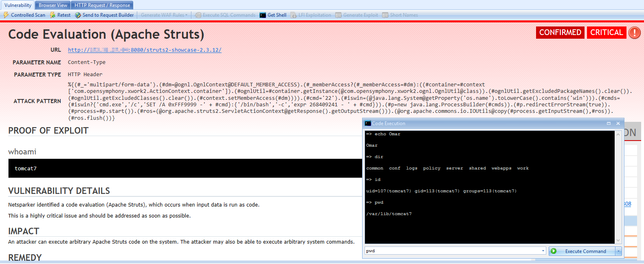
Task: Click the Content-Type parameter name value
Action: click(x=87, y=62)
